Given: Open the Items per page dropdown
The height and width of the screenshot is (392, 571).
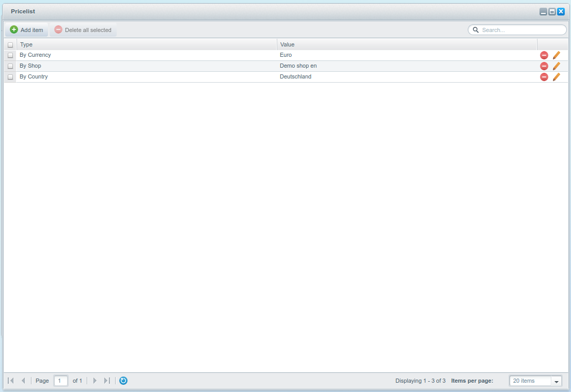Looking at the screenshot, I should pos(556,381).
